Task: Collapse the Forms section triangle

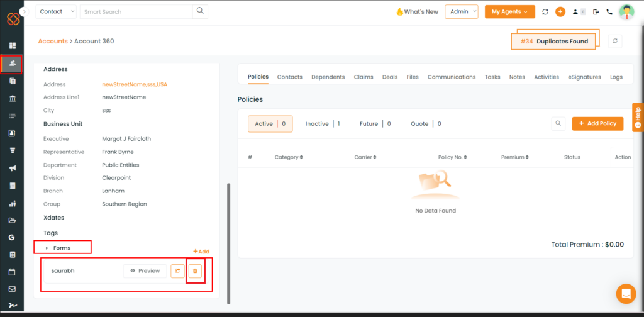Action: click(48, 248)
